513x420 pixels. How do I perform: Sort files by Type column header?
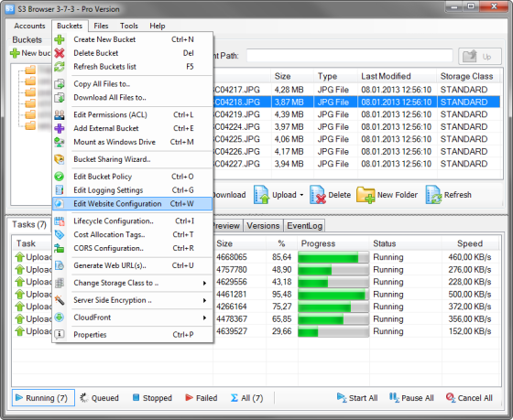click(335, 76)
